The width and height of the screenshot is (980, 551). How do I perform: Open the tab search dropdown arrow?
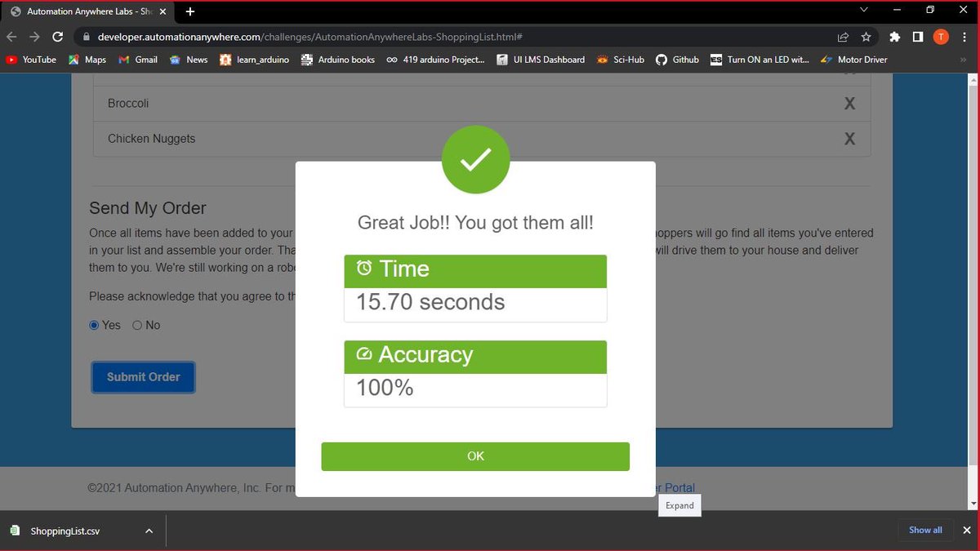point(866,9)
